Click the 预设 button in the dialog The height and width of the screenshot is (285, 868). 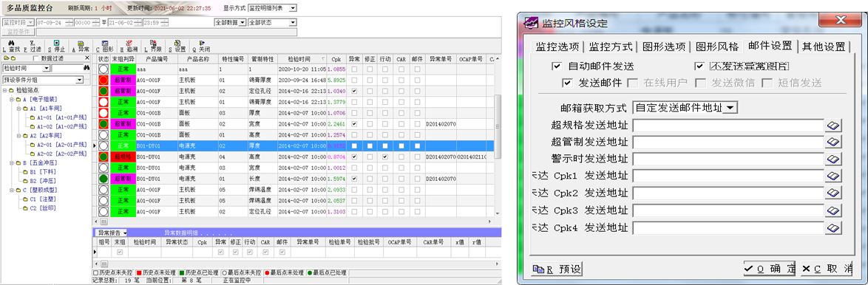click(x=556, y=269)
